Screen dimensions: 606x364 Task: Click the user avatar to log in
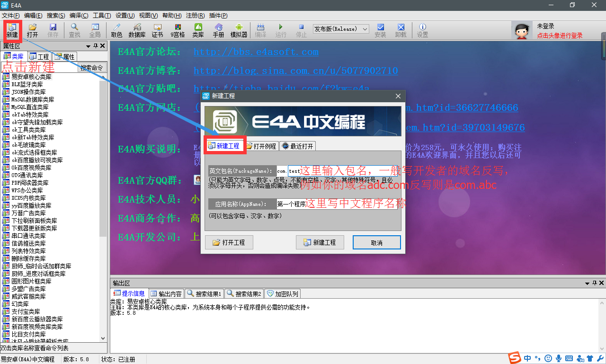[x=522, y=31]
